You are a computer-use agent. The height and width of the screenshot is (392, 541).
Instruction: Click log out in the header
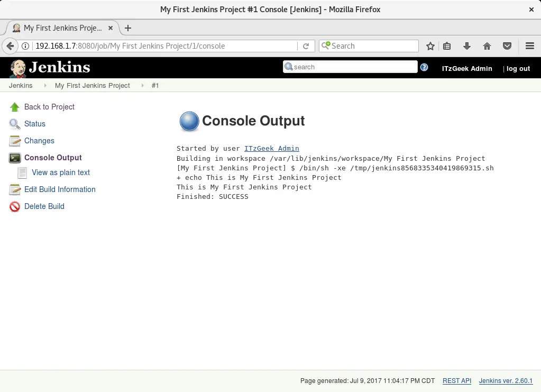518,68
